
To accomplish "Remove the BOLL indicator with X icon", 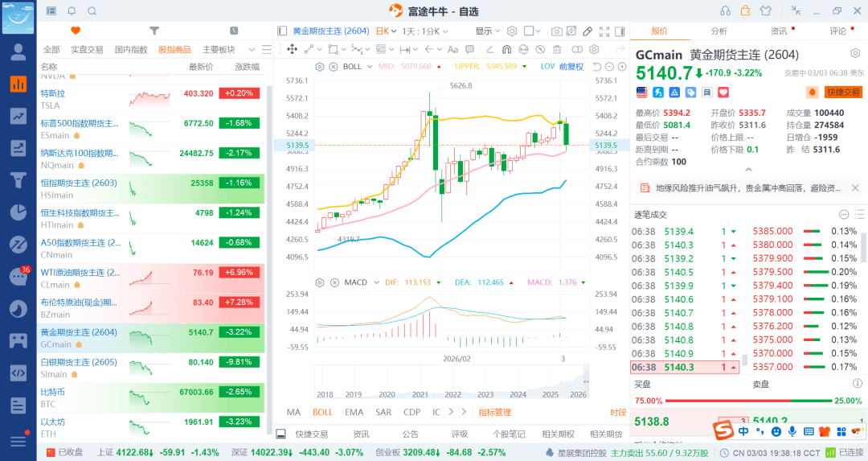I will coord(334,67).
